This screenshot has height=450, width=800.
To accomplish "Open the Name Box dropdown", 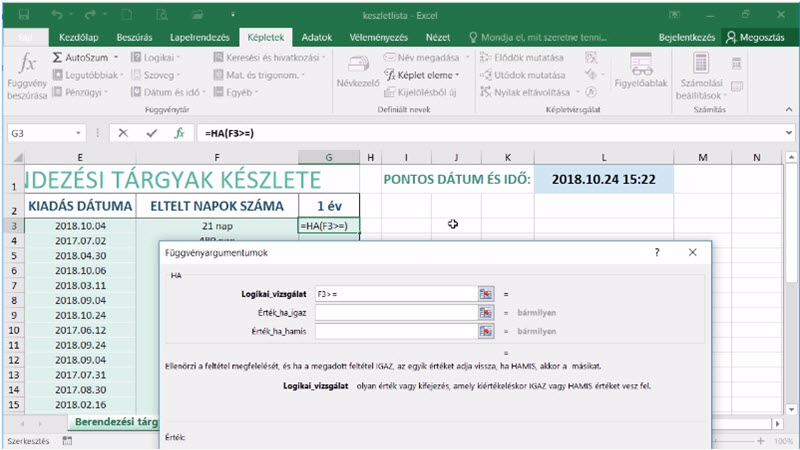I will point(78,133).
